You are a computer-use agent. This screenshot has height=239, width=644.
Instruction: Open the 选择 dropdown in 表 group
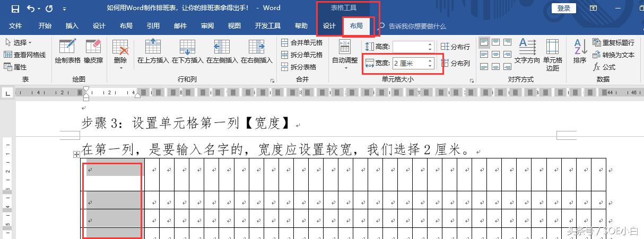19,42
